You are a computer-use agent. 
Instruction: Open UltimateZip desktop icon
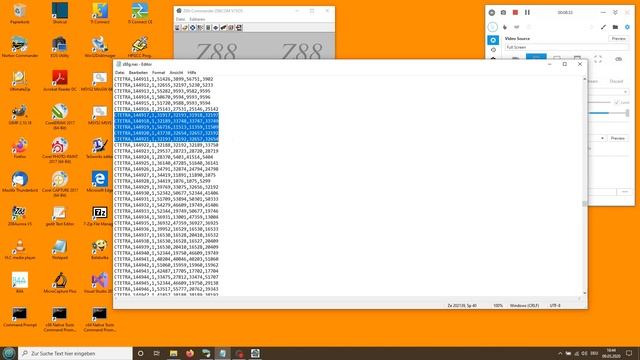pyautogui.click(x=19, y=80)
